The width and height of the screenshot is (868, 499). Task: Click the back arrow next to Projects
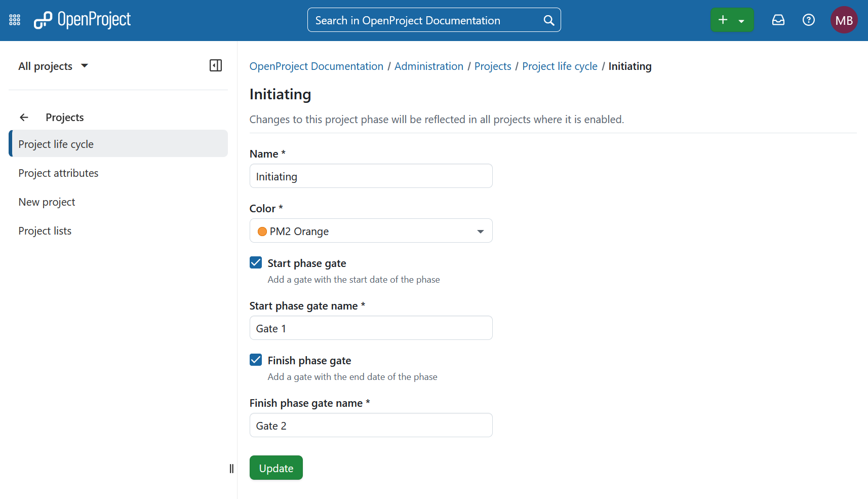(x=24, y=117)
